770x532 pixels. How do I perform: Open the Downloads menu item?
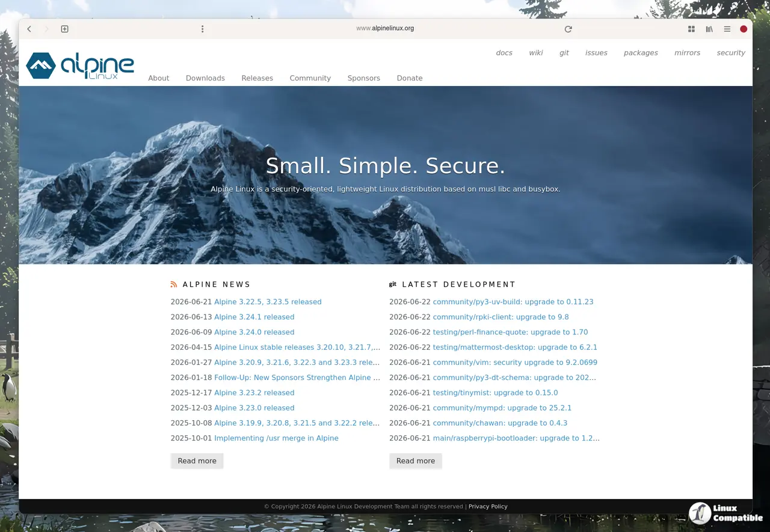point(205,78)
